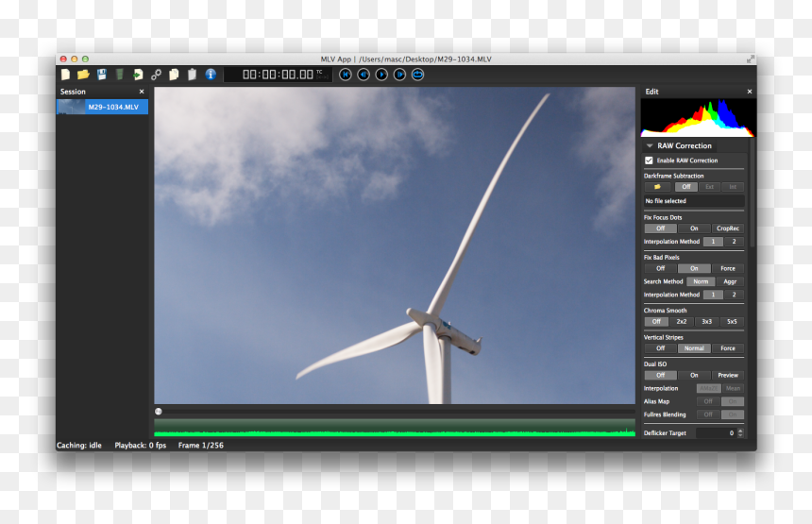Set Chroma Smooth to Off

point(656,322)
